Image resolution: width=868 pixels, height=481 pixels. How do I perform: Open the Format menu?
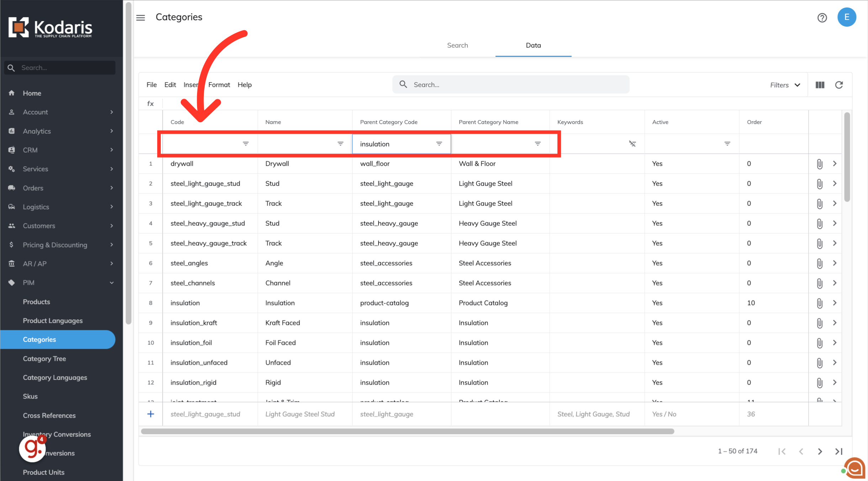coord(219,85)
